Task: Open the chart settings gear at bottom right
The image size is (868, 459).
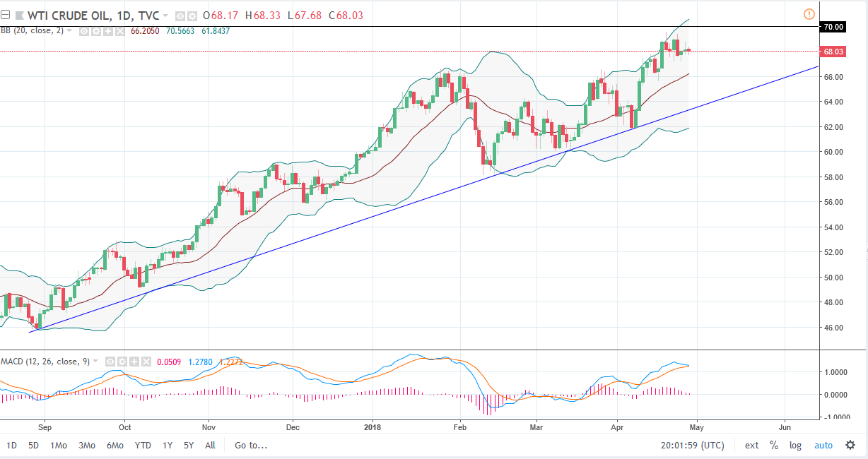Action: click(849, 446)
